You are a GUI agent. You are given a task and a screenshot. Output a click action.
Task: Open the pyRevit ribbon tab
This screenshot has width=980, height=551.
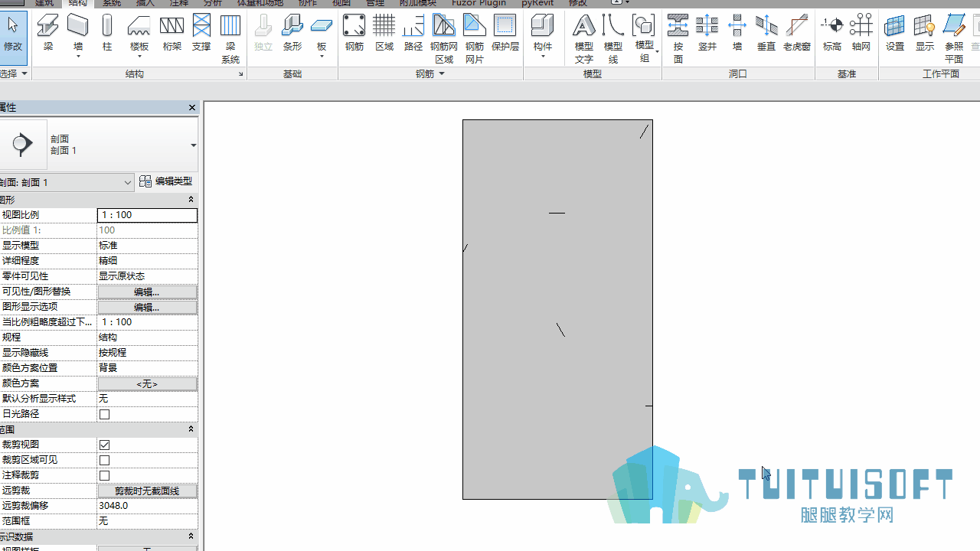pyautogui.click(x=537, y=3)
